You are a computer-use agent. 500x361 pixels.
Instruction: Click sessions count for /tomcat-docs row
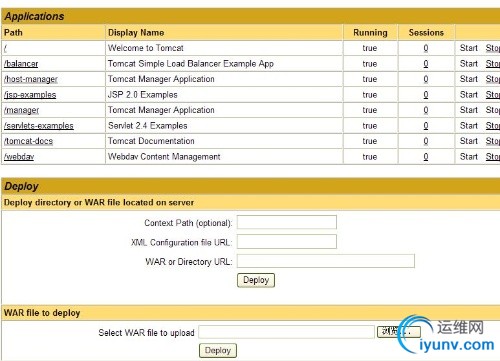coord(426,141)
